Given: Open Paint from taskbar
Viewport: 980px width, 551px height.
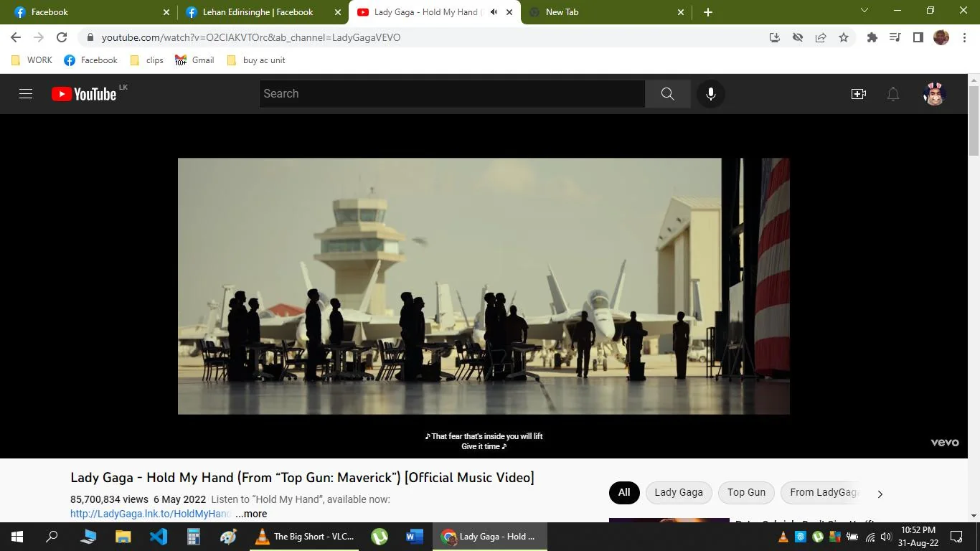Looking at the screenshot, I should point(228,537).
